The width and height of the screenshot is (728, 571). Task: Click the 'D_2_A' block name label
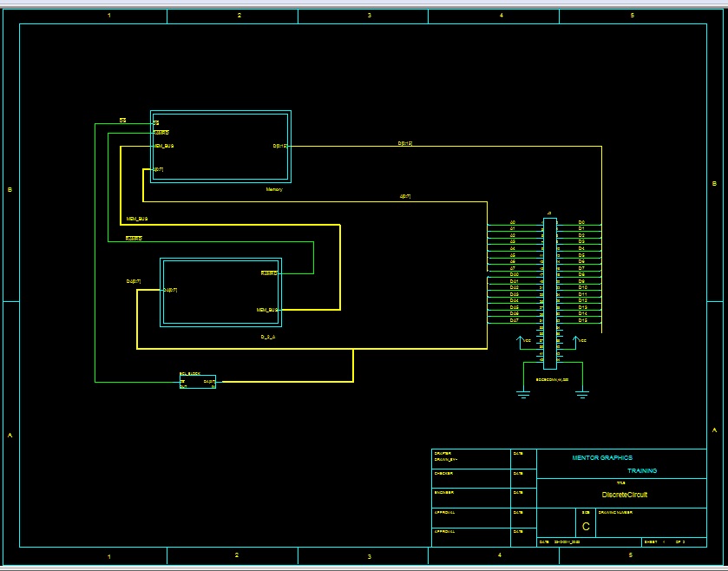tap(268, 337)
